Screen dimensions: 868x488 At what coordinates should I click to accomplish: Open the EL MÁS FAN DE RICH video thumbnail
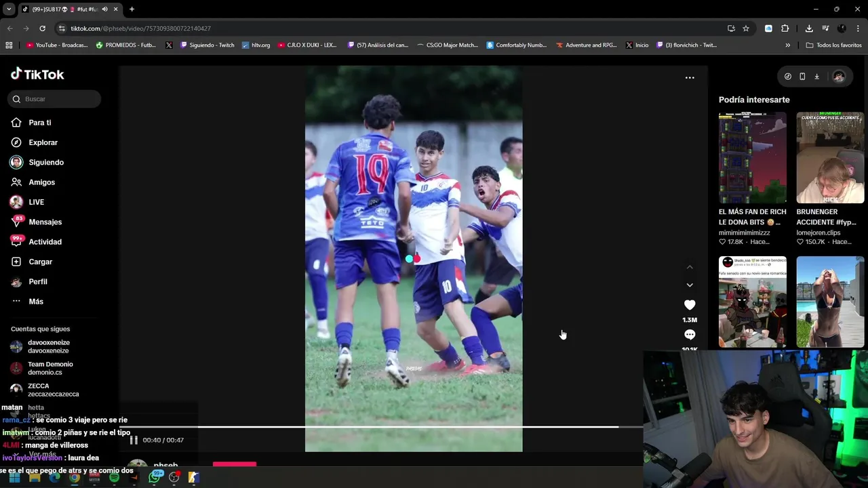(753, 158)
